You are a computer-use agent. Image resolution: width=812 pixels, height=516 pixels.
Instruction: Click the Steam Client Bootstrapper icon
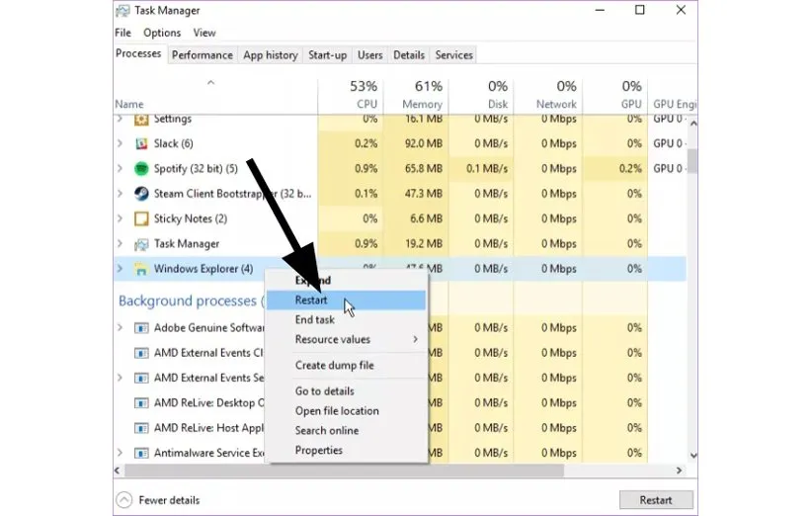[x=141, y=194]
